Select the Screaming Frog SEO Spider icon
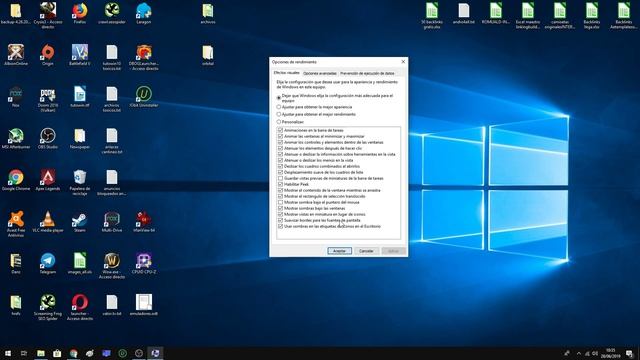This screenshot has width=640, height=360. [48, 307]
